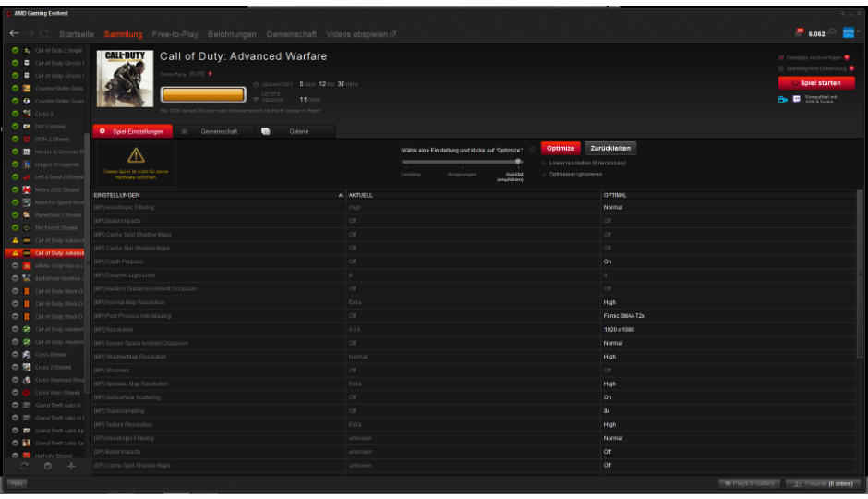Viewport: 868px width, 499px height.
Task: Click the blue broadcast icon beside the Twitch icon
Action: pos(783,99)
